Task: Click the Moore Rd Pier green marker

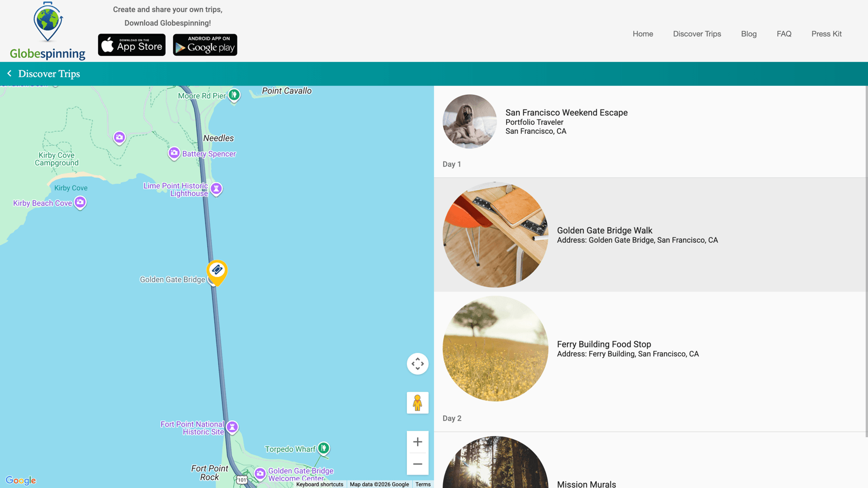Action: click(233, 95)
